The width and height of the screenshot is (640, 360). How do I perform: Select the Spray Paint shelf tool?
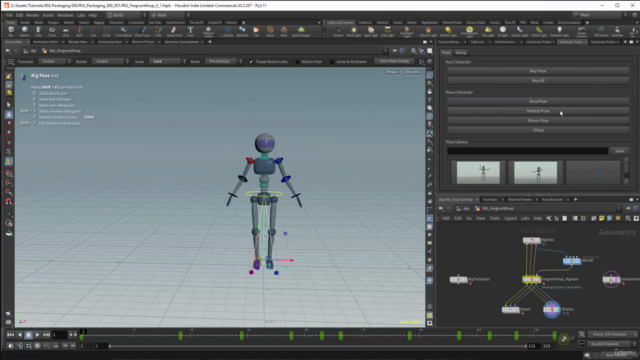[x=174, y=31]
